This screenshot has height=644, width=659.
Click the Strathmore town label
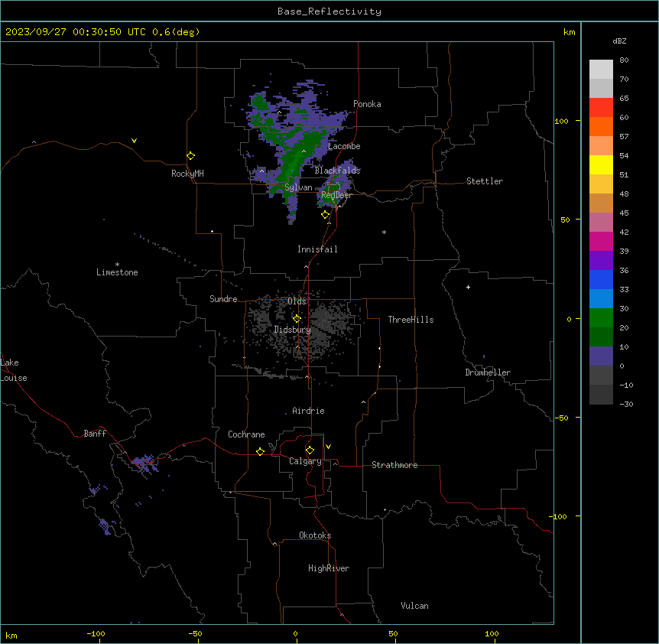394,465
